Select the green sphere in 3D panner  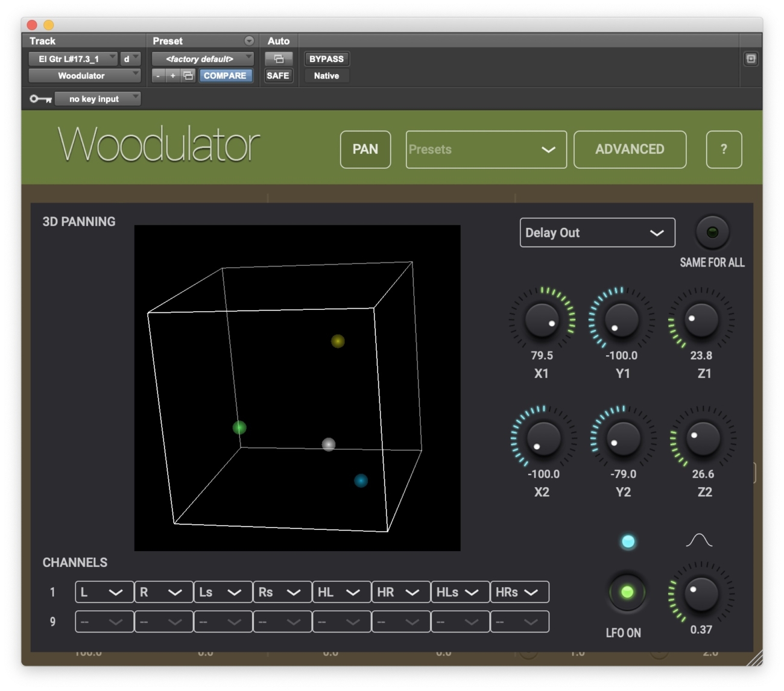(239, 428)
